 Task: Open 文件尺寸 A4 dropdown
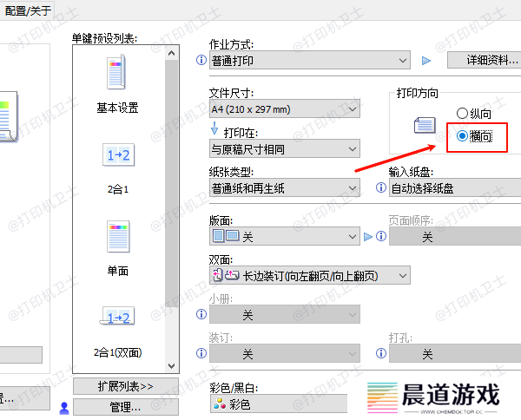point(285,108)
